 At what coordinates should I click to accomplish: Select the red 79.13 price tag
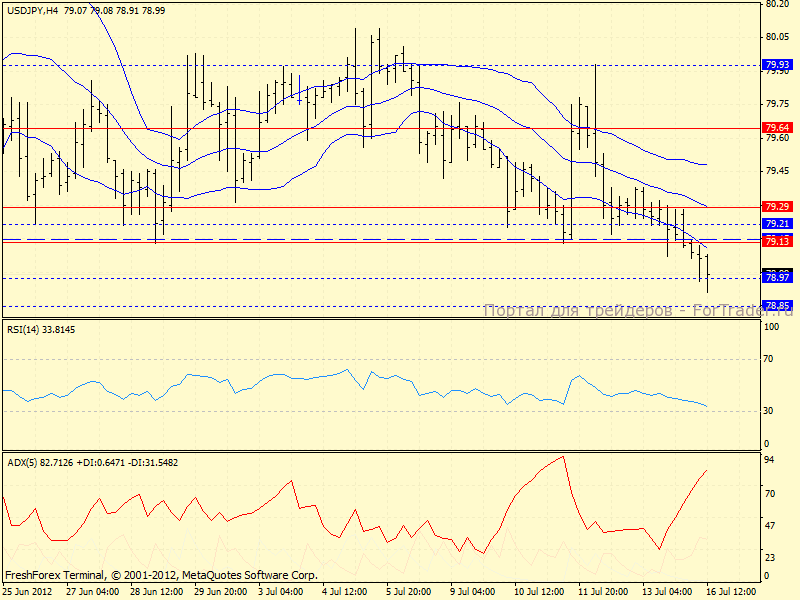click(777, 241)
